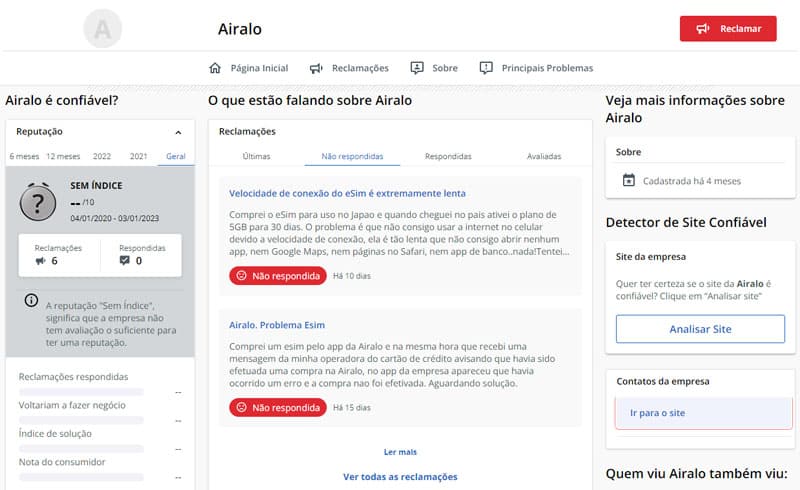Switch to the Últimas complaints tab
The image size is (800, 490).
(x=256, y=156)
